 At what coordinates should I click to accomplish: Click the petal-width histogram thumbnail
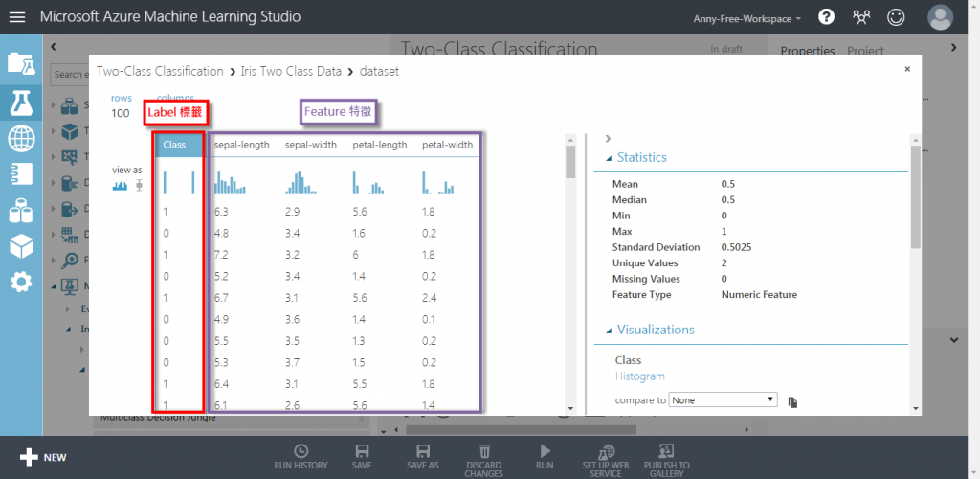[x=438, y=181]
